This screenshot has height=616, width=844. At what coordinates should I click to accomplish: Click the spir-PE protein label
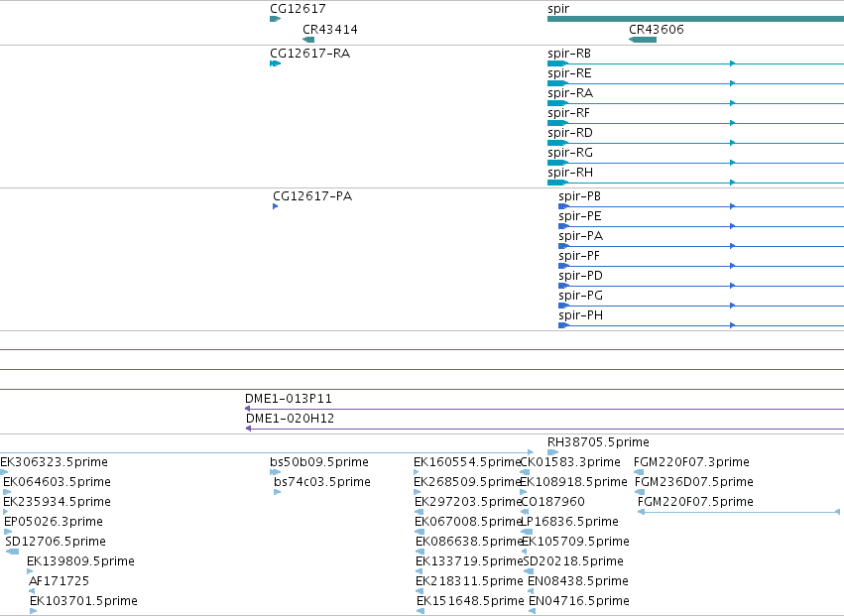point(580,216)
